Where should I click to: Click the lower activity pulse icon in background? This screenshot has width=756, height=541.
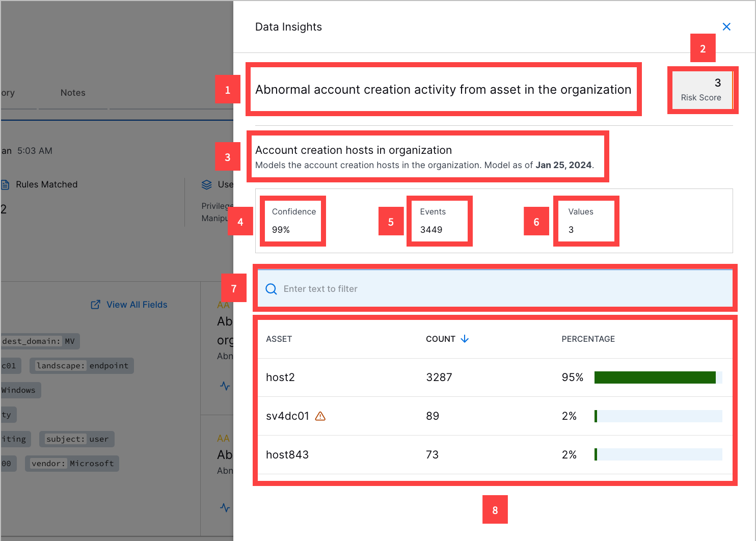click(x=225, y=507)
